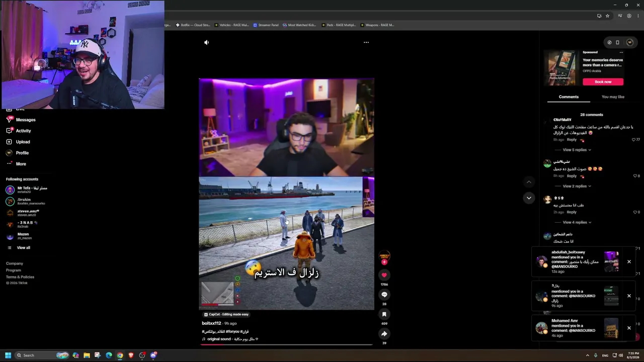Expand View all following accounts
This screenshot has width=644, height=362.
(19, 247)
